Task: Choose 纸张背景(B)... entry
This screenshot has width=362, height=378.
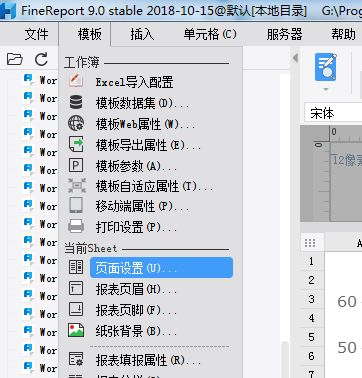Action: pyautogui.click(x=136, y=331)
